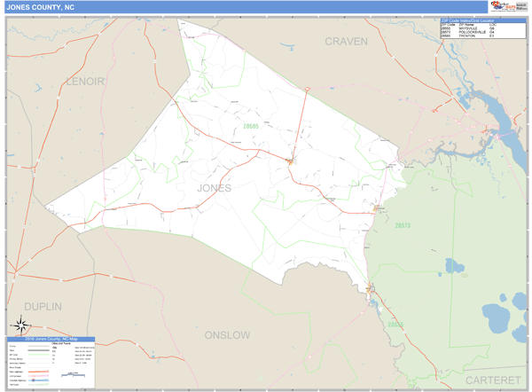
Task: Click the Trenton town marker in central Jones
Action: tap(290, 161)
